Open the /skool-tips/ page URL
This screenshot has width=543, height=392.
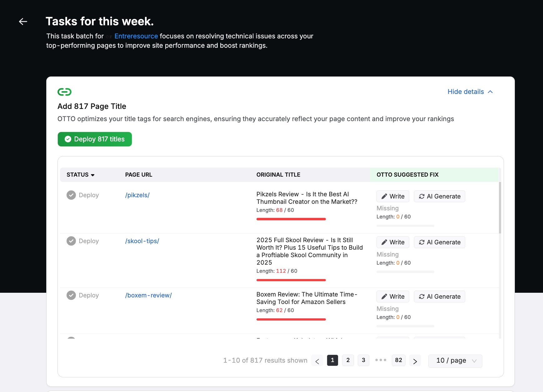coord(142,241)
